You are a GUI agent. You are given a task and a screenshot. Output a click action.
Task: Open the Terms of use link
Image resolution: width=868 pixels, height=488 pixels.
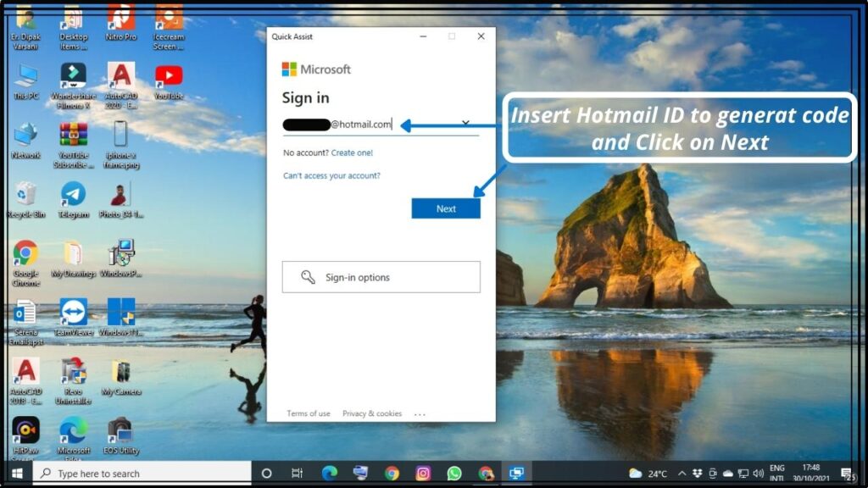tap(309, 413)
